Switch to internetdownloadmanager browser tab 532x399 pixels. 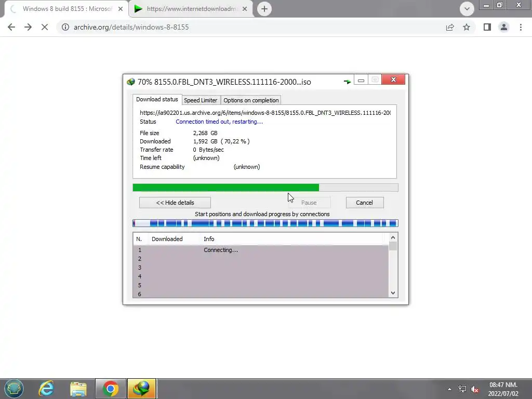point(191,9)
